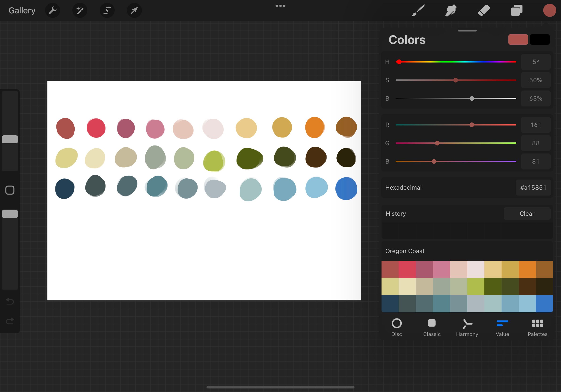Viewport: 561px width, 392px height.
Task: Open the Actions wrench menu
Action: [x=53, y=10]
